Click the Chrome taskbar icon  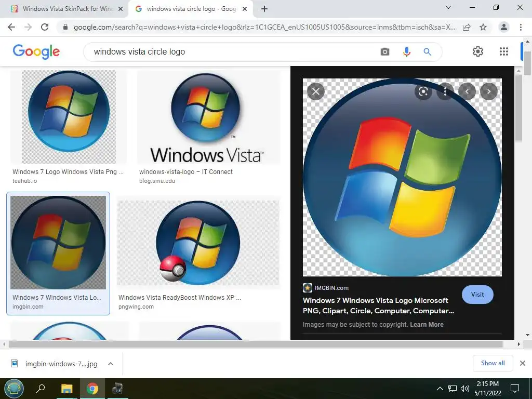(92, 389)
